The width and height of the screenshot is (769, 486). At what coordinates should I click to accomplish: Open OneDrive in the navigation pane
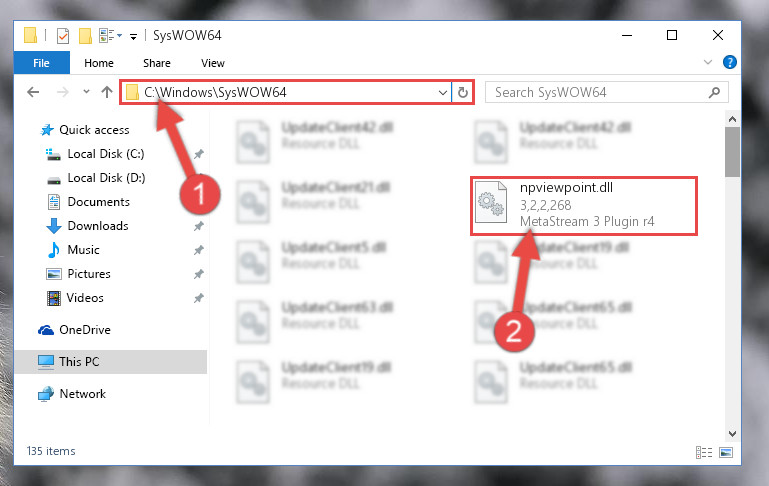coord(84,330)
